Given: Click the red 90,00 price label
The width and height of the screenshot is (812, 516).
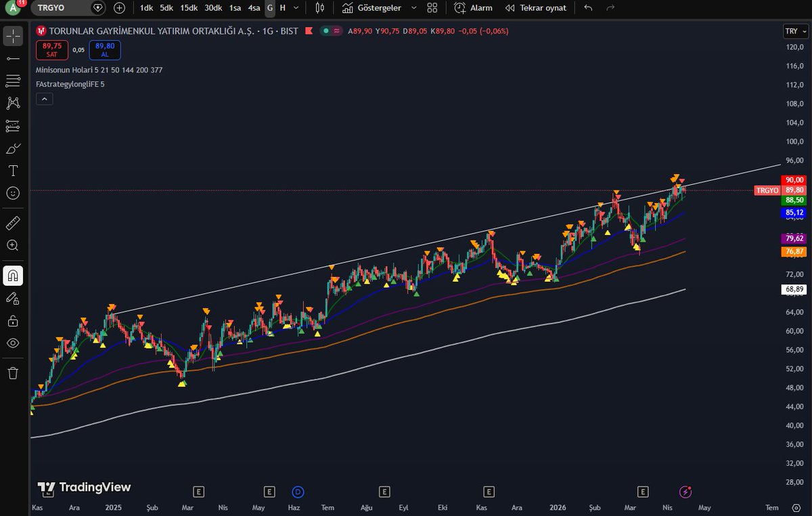Looking at the screenshot, I should coord(793,179).
